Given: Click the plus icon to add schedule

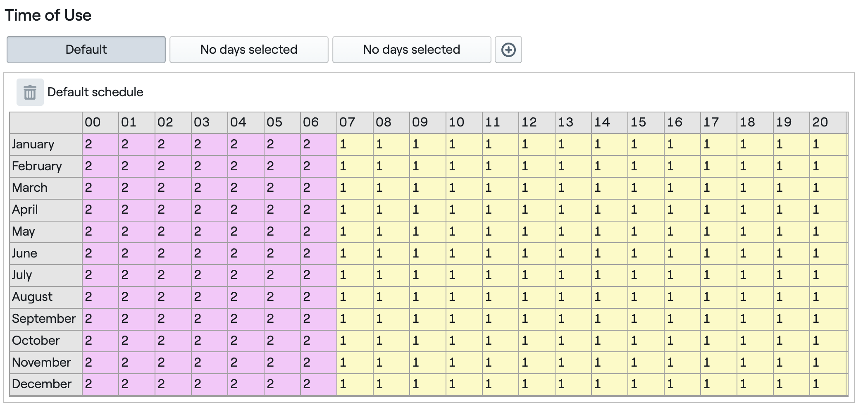Looking at the screenshot, I should pos(508,50).
